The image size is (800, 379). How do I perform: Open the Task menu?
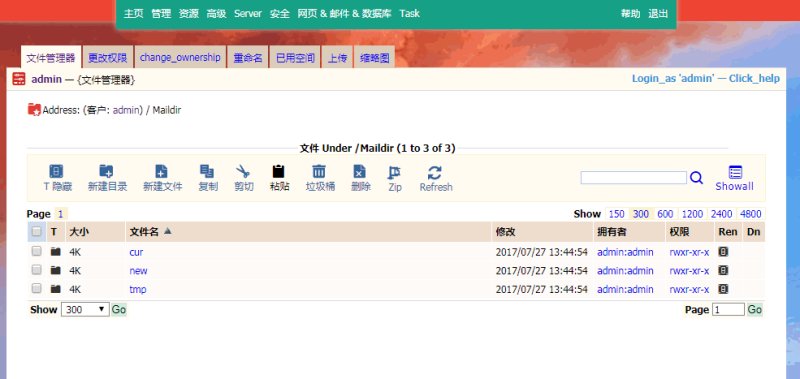click(410, 14)
